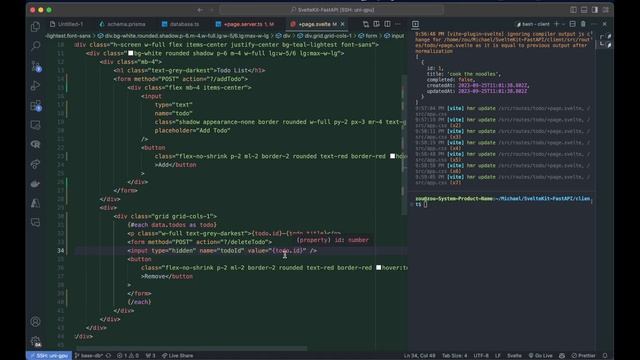Click the command center search box
The image size is (640, 360).
[x=331, y=10]
